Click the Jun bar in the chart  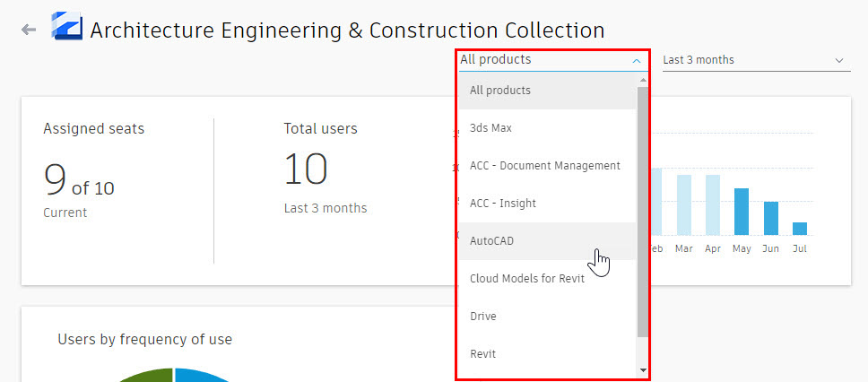[770, 218]
